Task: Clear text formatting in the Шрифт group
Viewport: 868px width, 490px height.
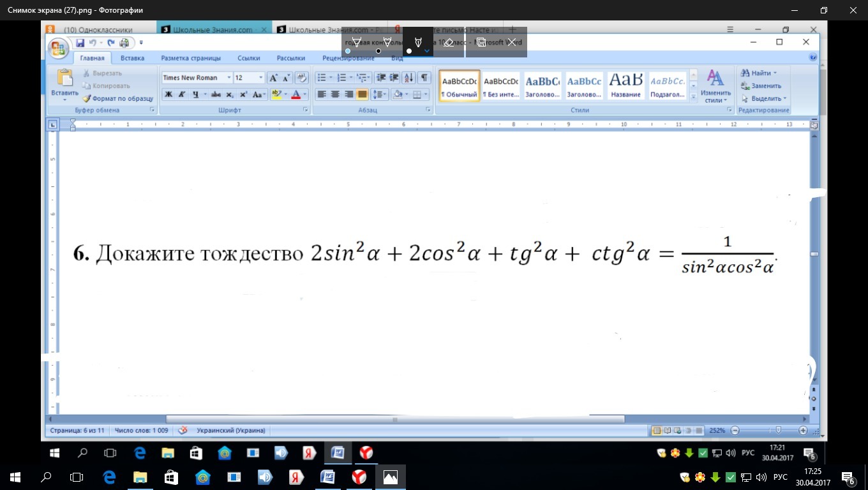Action: 302,78
